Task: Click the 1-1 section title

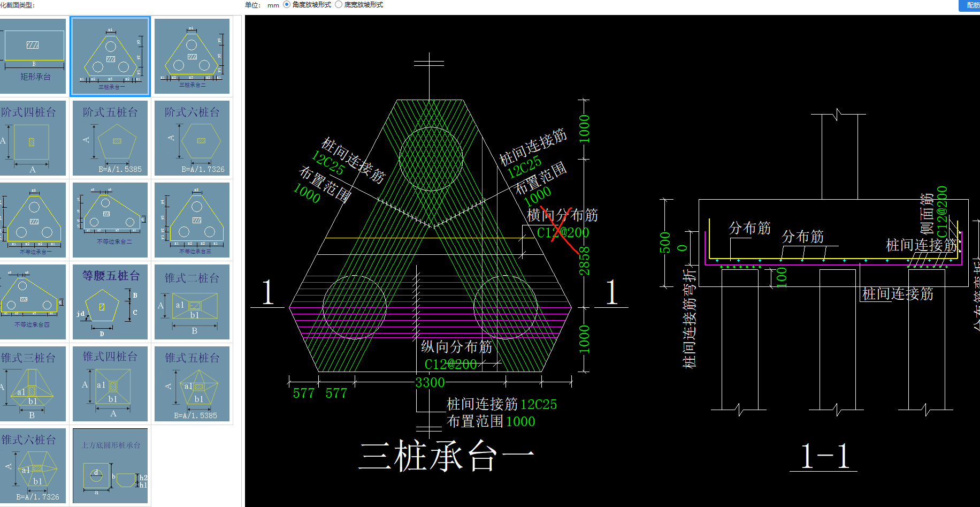Action: pyautogui.click(x=824, y=457)
